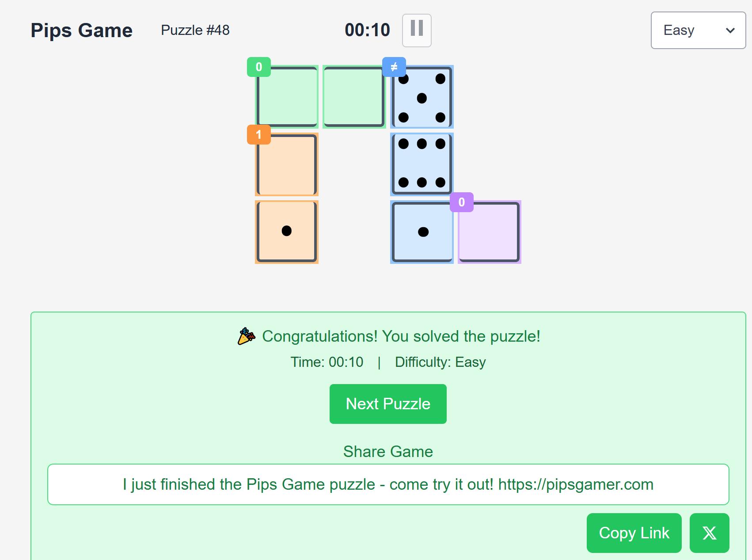Viewport: 752px width, 560px height.
Task: Select the five-pip domino tile
Action: (422, 97)
